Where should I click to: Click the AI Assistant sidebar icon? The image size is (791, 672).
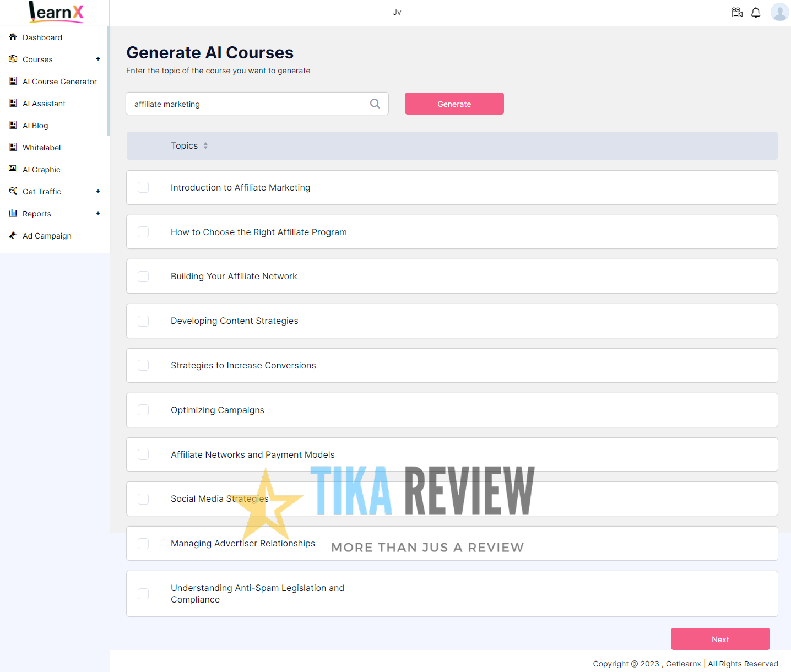pos(13,103)
